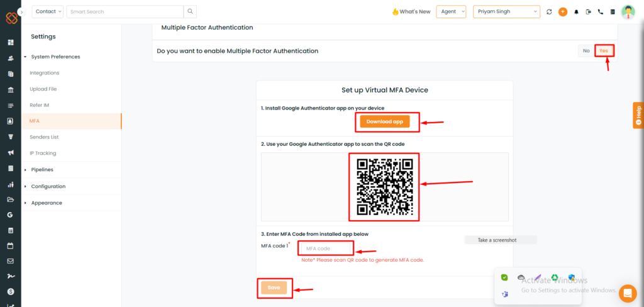The image size is (644, 307).
Task: Click the refresh sync icon in top bar
Action: 549,12
